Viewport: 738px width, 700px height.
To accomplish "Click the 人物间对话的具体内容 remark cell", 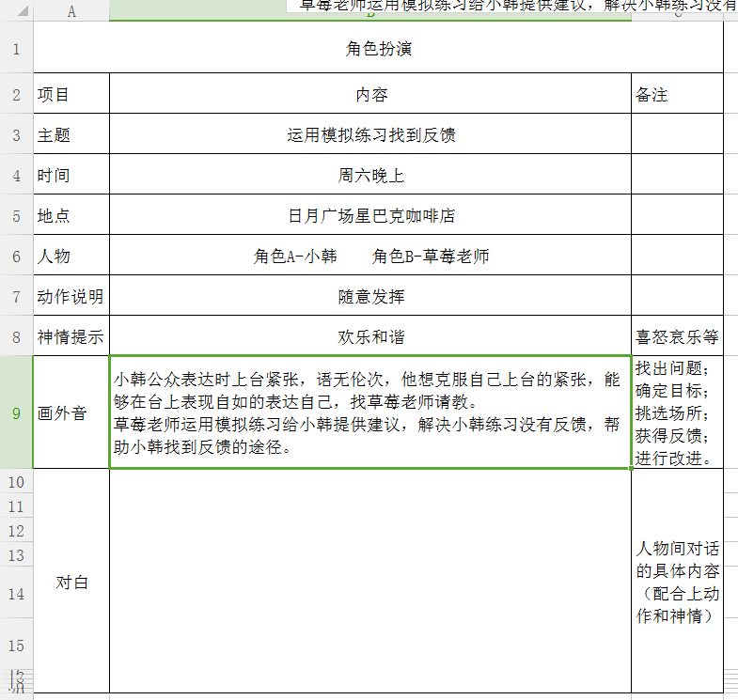I will [x=677, y=583].
